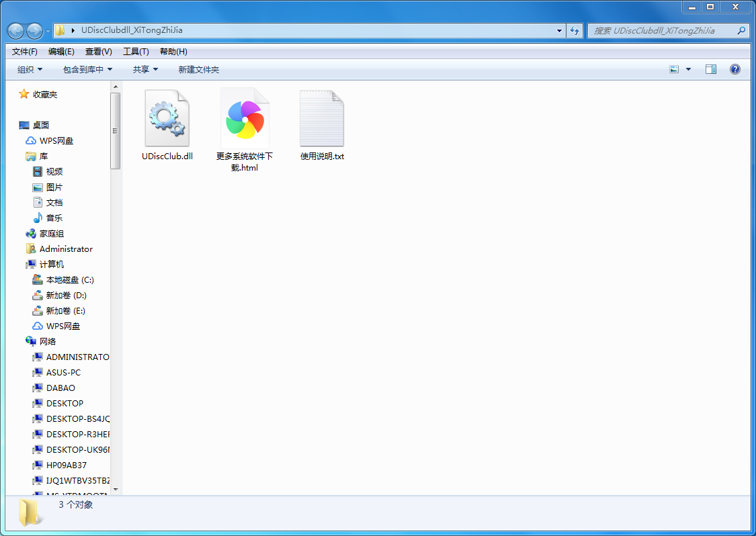
Task: Select the UDiscClub.dll file icon
Action: [167, 118]
